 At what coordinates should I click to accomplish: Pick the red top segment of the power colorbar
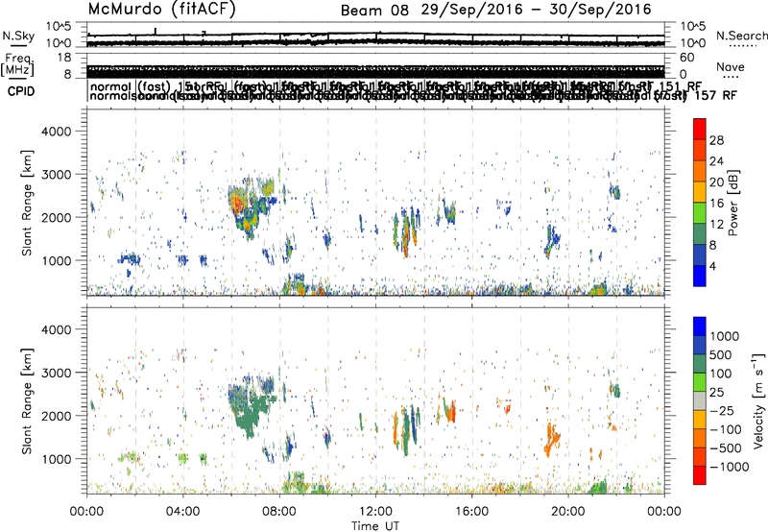tap(700, 130)
